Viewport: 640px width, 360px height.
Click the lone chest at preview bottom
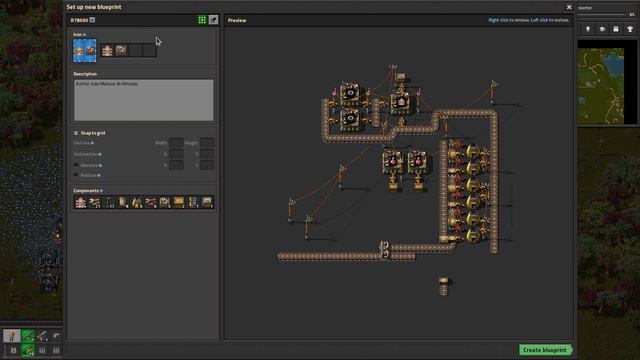coord(444,281)
